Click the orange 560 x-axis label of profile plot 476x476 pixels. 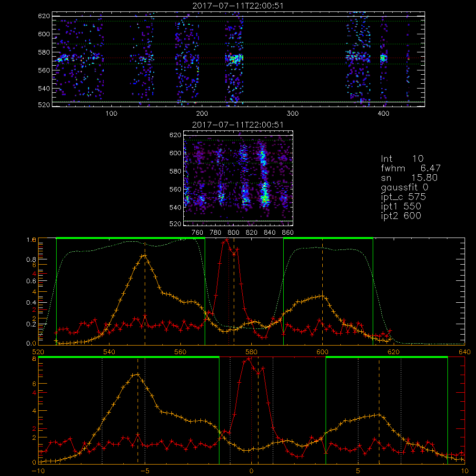click(180, 352)
